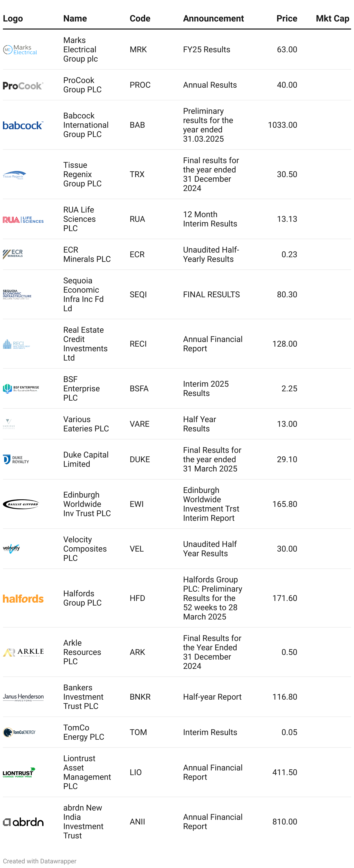
Task: Click the Duke Royalty logo
Action: [16, 459]
